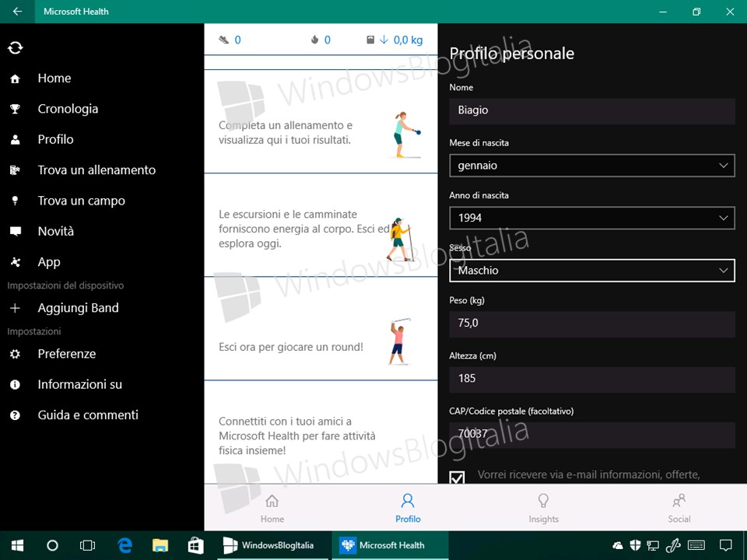Image resolution: width=747 pixels, height=560 pixels.
Task: Select the Profilo bottom tab
Action: 408,508
